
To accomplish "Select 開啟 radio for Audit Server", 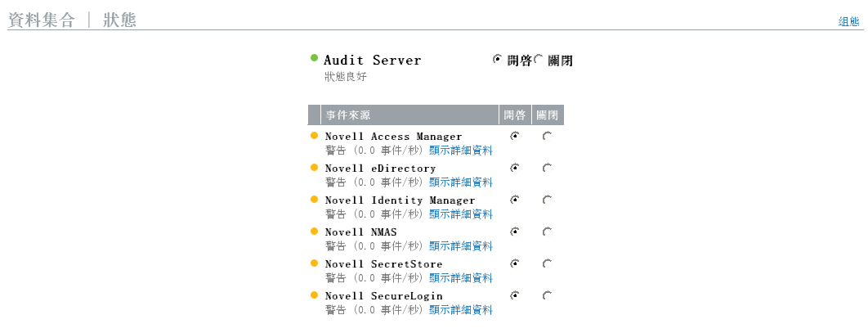I will (497, 60).
